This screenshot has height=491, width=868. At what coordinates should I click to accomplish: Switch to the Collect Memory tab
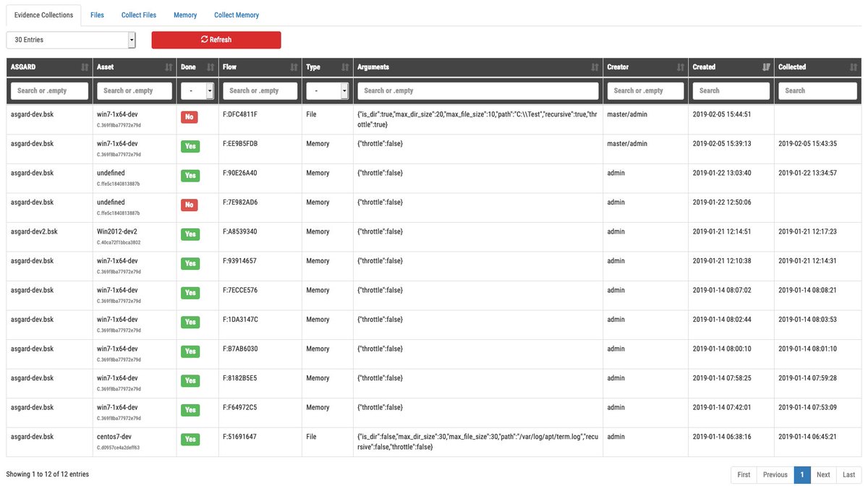pyautogui.click(x=235, y=14)
